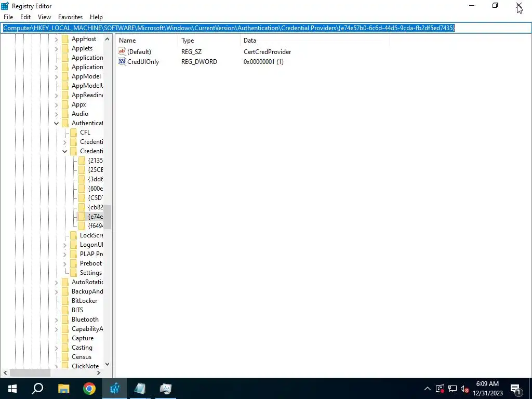
Task: Click the muted volume tray icon
Action: 465,389
